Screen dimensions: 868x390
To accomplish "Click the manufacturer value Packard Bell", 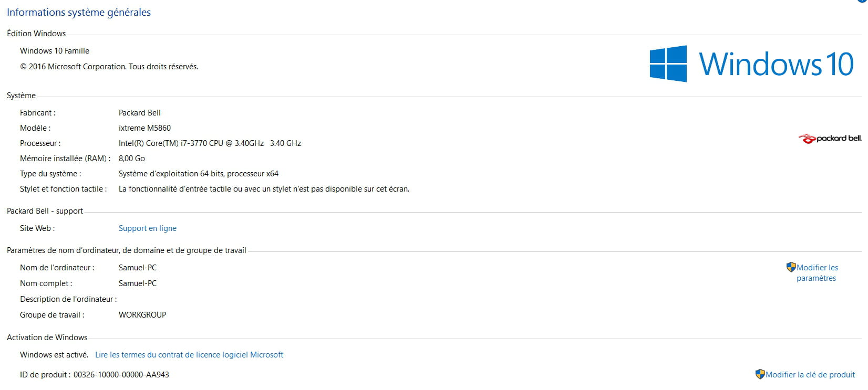I will pyautogui.click(x=140, y=113).
